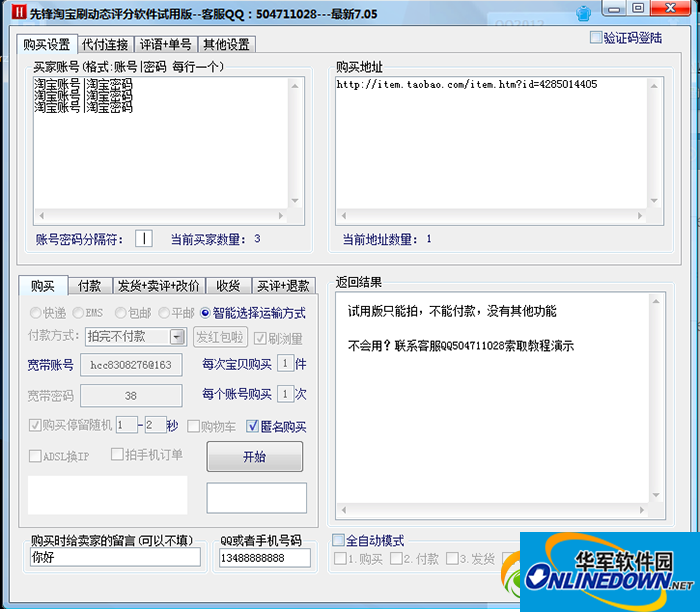Viewport: 700px width, 612px height.
Task: Minimize the application window
Action: pyautogui.click(x=615, y=8)
